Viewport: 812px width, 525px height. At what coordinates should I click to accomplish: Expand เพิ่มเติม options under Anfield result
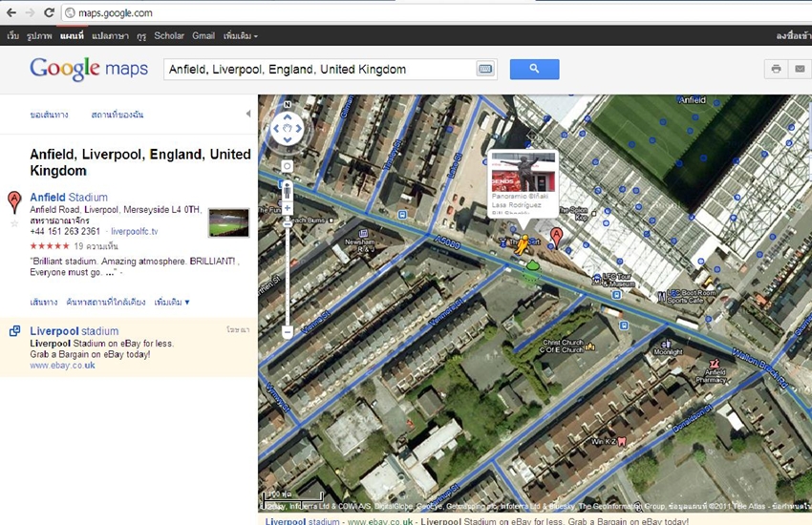(172, 302)
